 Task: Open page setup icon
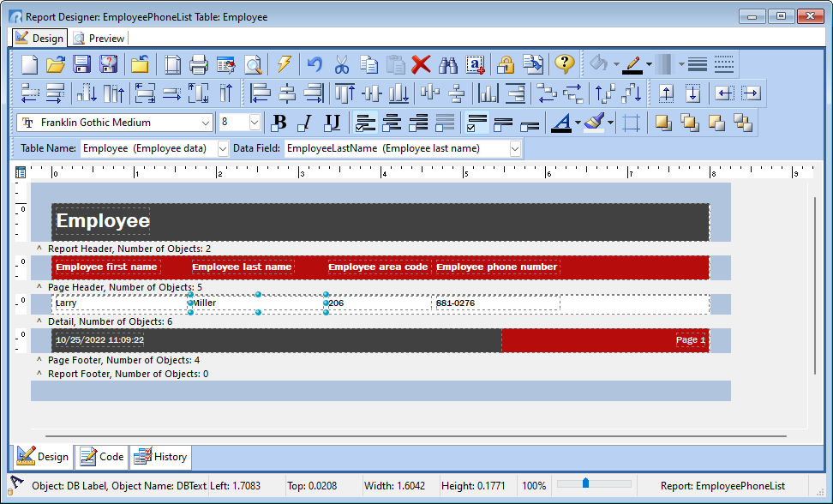point(172,64)
